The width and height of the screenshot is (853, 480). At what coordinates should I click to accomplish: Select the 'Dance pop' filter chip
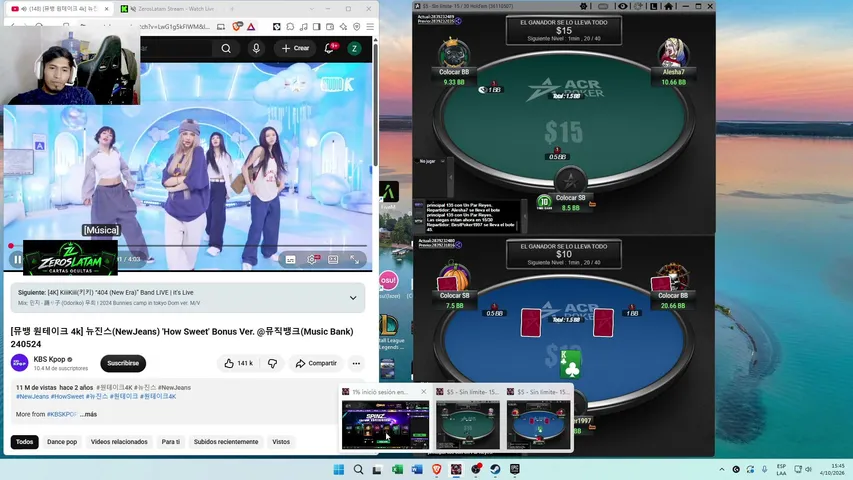click(62, 442)
